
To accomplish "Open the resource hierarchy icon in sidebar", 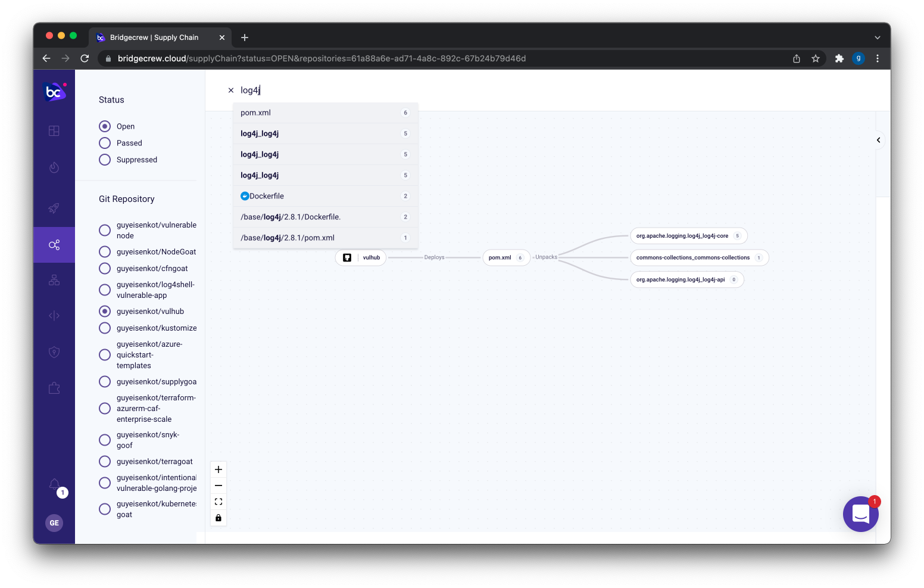I will click(x=54, y=280).
